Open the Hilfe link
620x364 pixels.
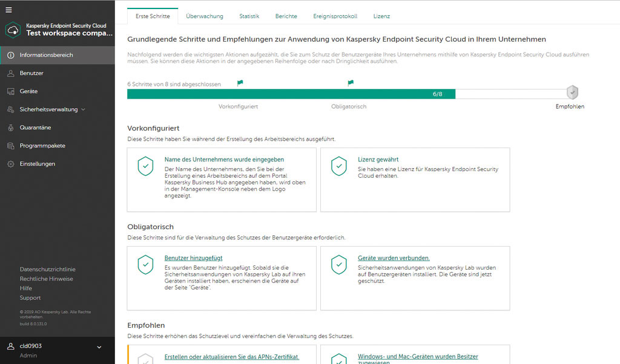tap(25, 288)
